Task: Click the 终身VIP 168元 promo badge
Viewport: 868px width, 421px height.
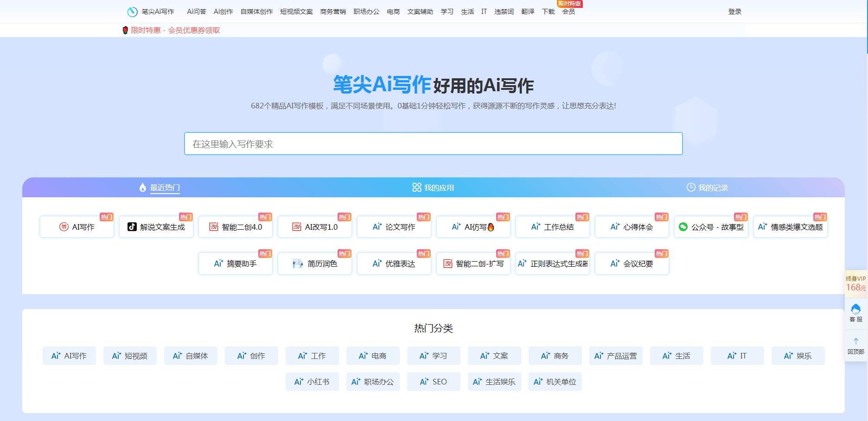Action: [855, 283]
